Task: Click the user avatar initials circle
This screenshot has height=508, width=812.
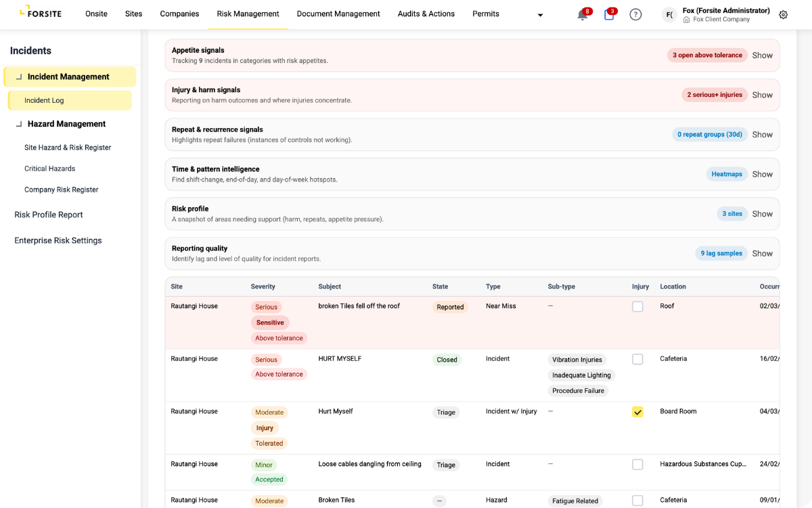Action: click(x=669, y=14)
